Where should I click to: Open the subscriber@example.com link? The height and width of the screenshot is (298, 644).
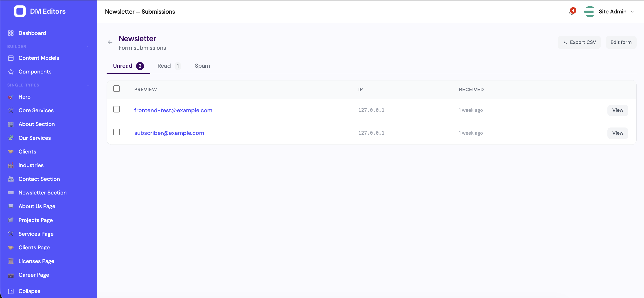pos(169,133)
